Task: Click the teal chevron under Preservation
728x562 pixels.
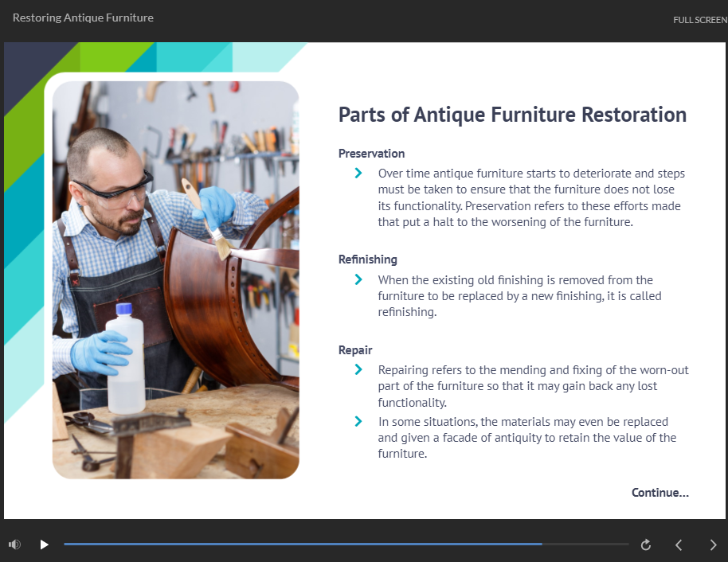Action: click(x=358, y=174)
